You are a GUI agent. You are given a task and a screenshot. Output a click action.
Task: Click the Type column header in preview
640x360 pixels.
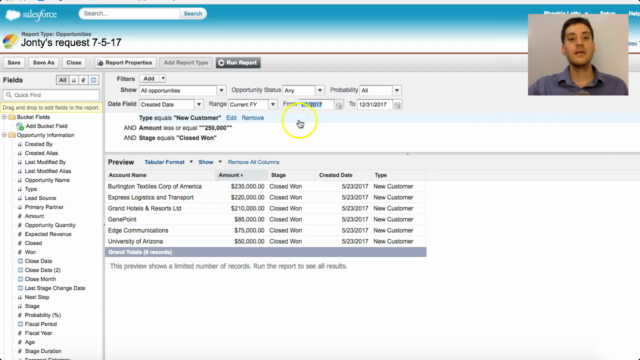coord(398,175)
